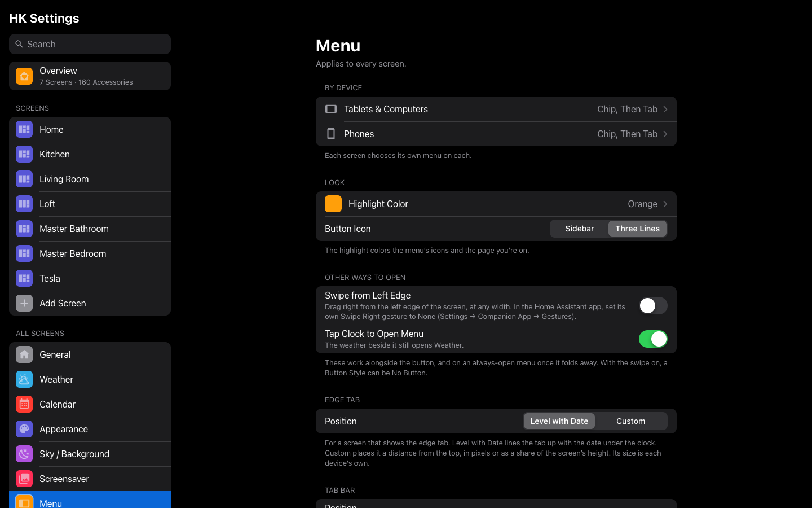The image size is (812, 508).
Task: Click the Kitchen screen dashboard icon
Action: [24, 154]
